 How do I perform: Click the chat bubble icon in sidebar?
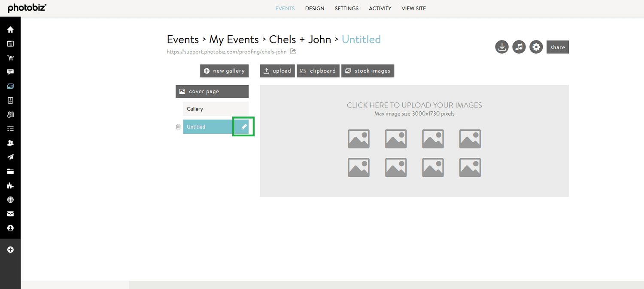(10, 72)
